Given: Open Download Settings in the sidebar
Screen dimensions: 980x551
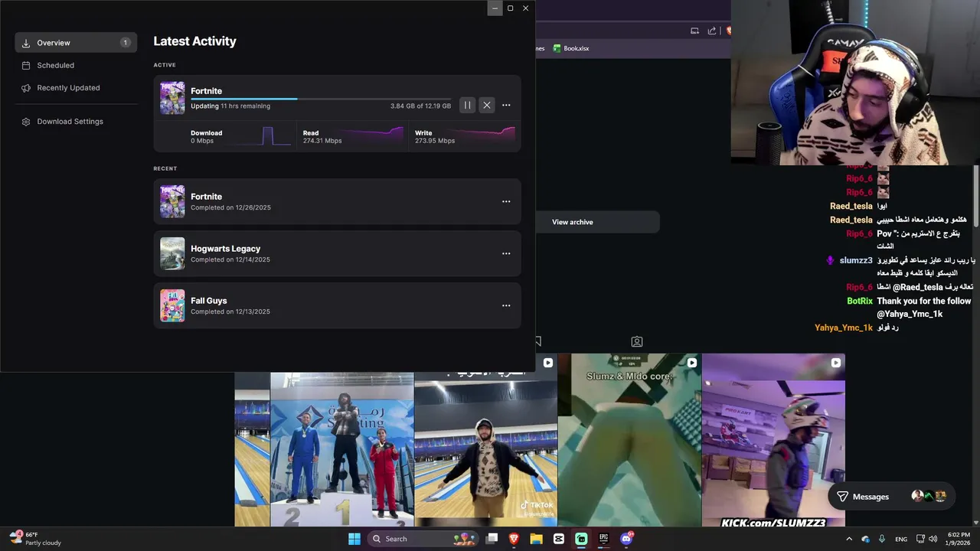Looking at the screenshot, I should pyautogui.click(x=76, y=122).
